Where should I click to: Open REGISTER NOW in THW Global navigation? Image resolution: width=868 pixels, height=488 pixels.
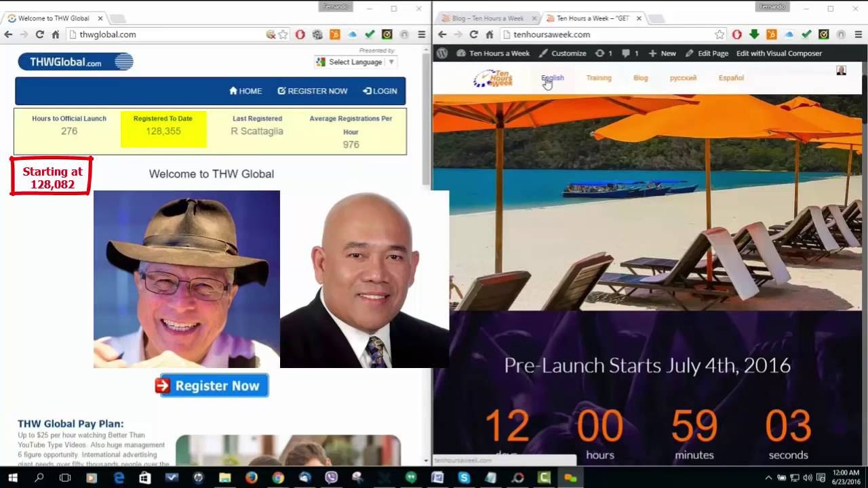[313, 91]
